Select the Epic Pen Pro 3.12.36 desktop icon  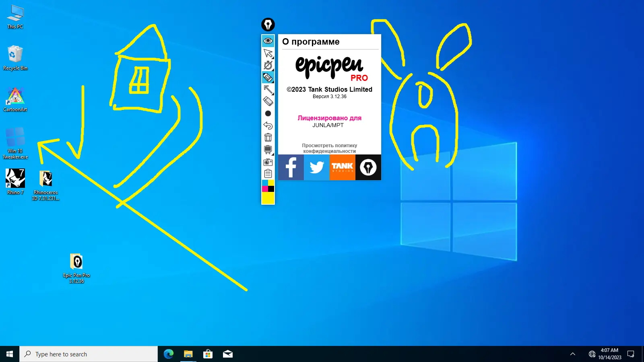point(76,268)
